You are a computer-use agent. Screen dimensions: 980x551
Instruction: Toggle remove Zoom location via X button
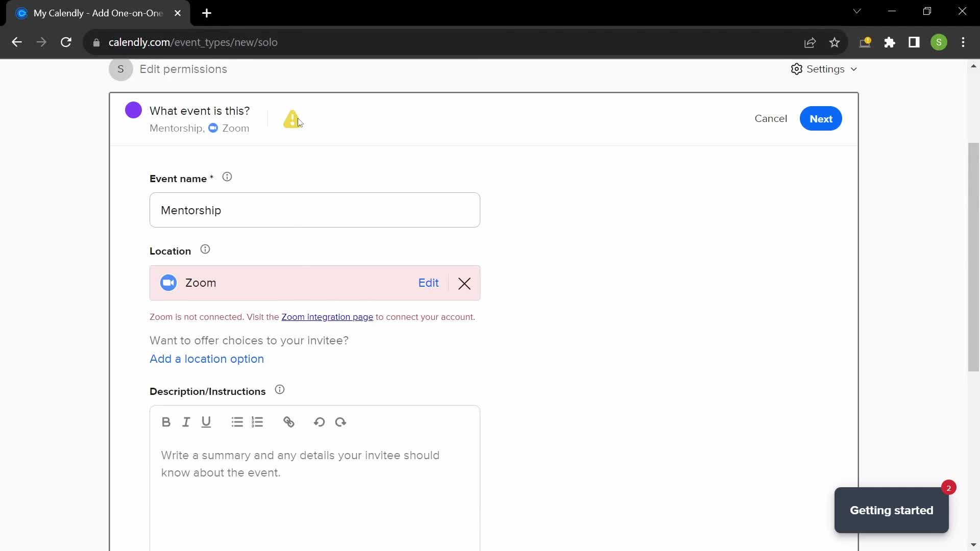coord(464,283)
